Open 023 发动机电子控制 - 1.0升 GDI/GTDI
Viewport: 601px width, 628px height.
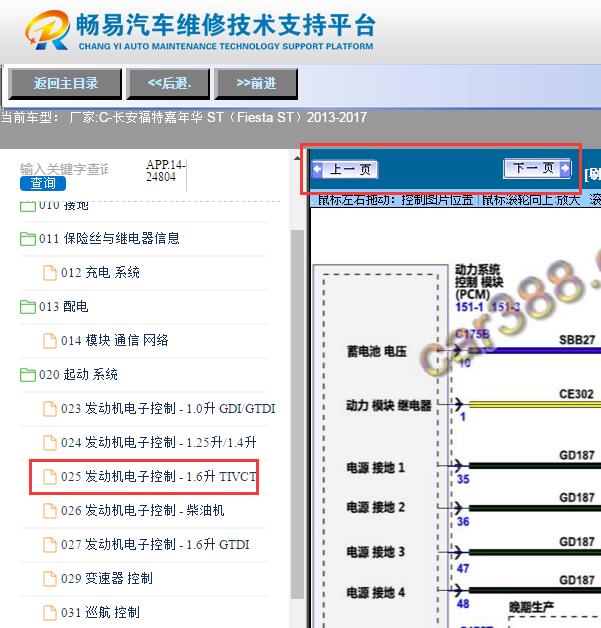pyautogui.click(x=168, y=409)
